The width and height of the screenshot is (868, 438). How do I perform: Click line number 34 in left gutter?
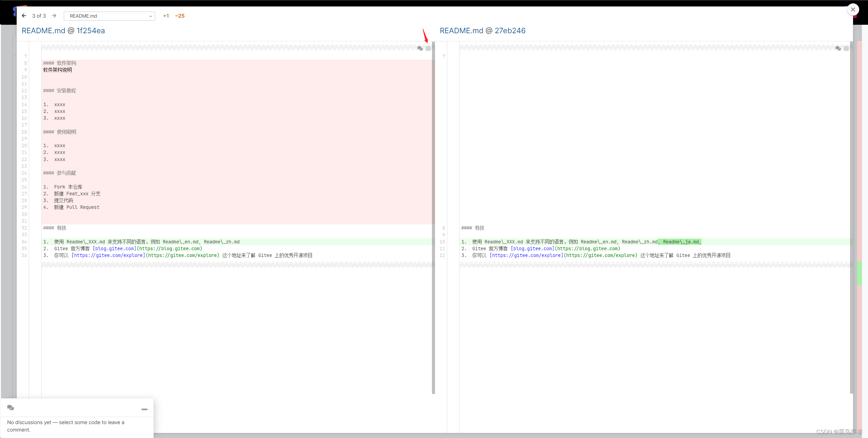24,242
